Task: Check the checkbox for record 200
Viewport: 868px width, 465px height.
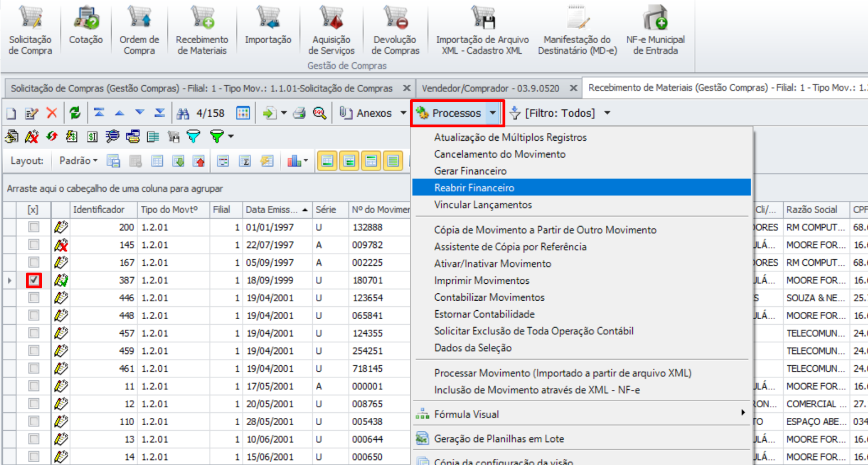Action: 34,227
